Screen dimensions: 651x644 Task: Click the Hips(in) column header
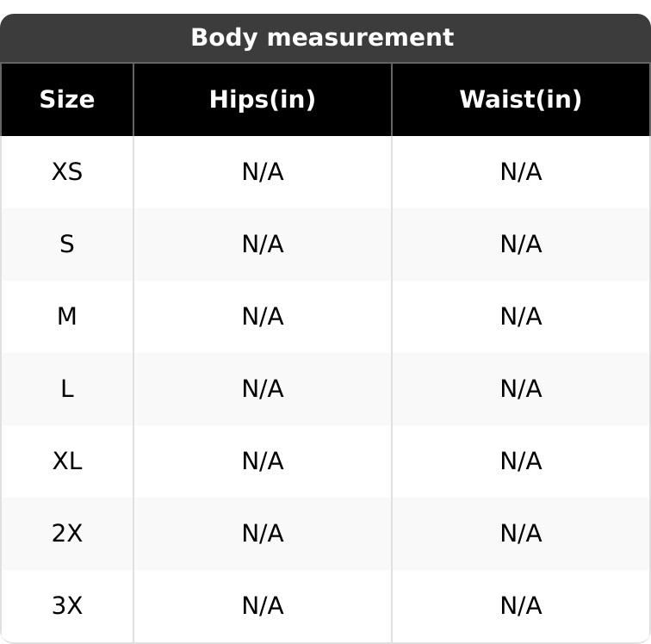(x=263, y=100)
